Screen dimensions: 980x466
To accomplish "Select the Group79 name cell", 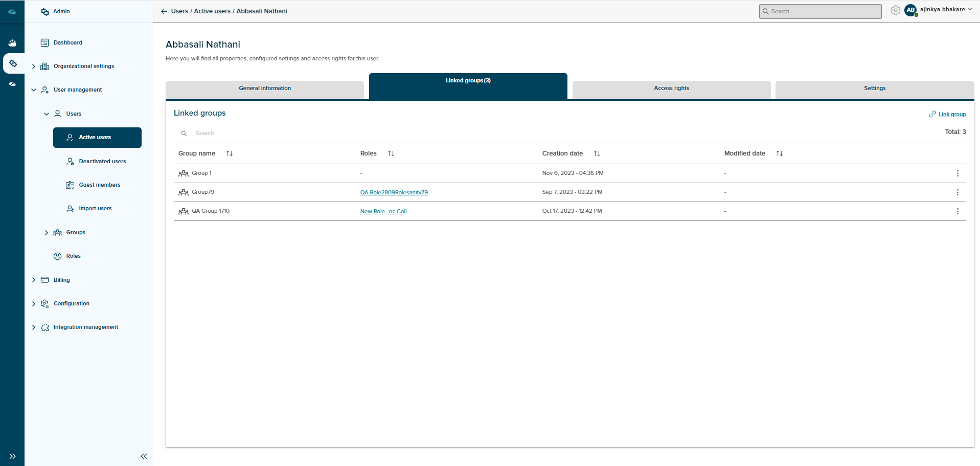I will [203, 192].
